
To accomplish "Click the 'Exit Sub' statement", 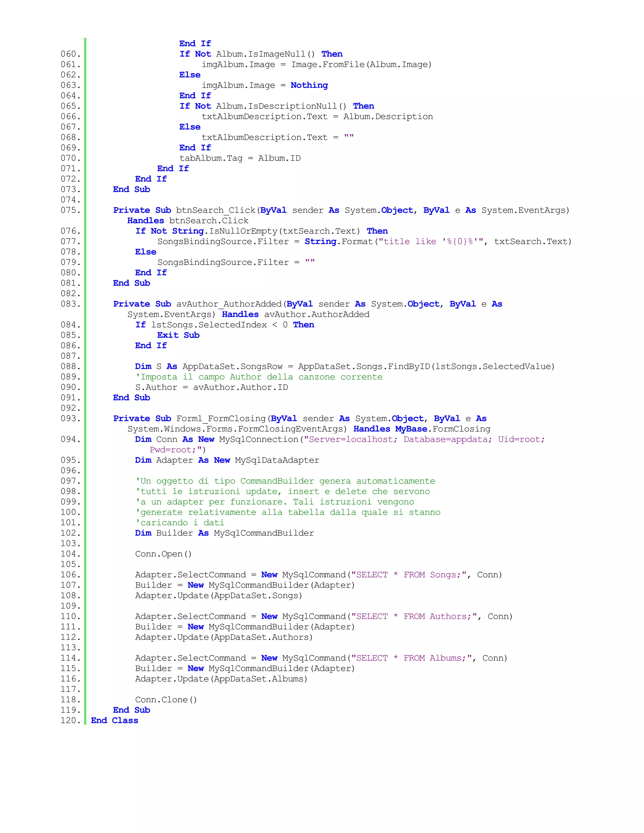I will 178,335.
